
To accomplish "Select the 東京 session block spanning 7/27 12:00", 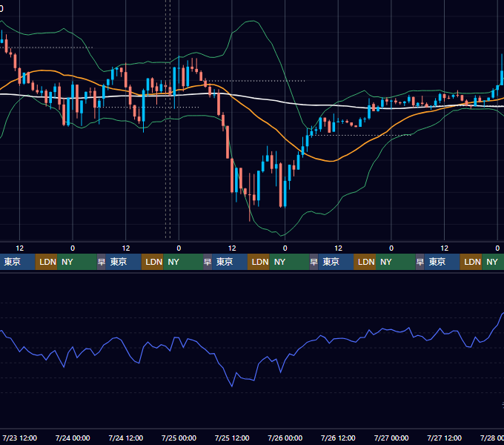I will click(442, 262).
